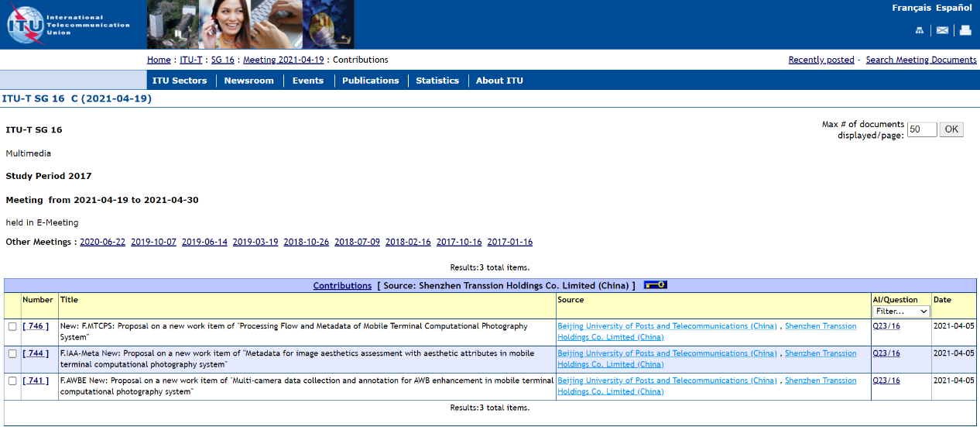Click the F.AWBE proposal title text
The width and height of the screenshot is (980, 427).
307,386
